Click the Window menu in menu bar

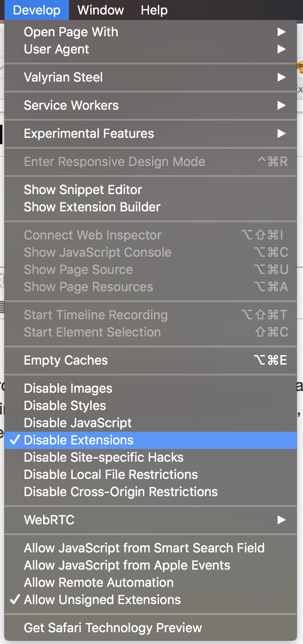click(101, 10)
